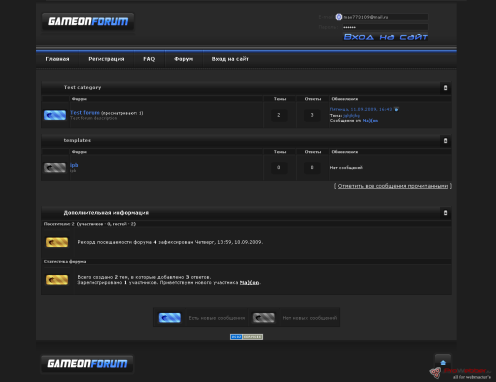Focus the password input field
The width and height of the screenshot is (496, 382).
click(385, 27)
